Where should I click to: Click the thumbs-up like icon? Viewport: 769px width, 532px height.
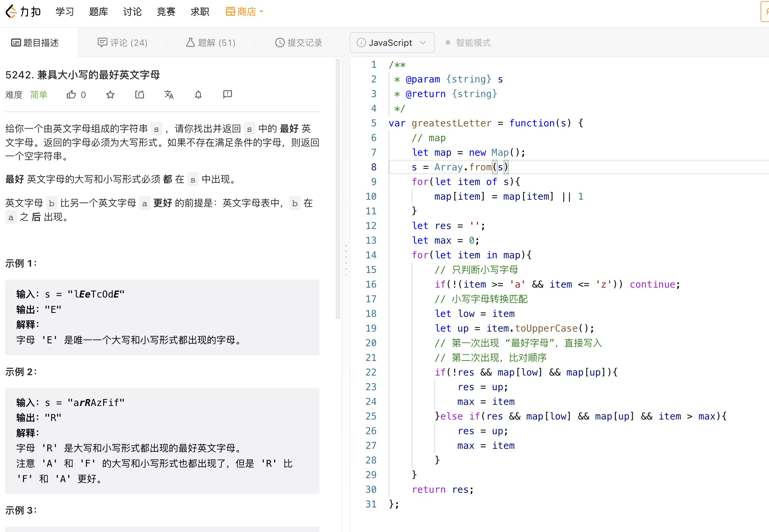71,95
